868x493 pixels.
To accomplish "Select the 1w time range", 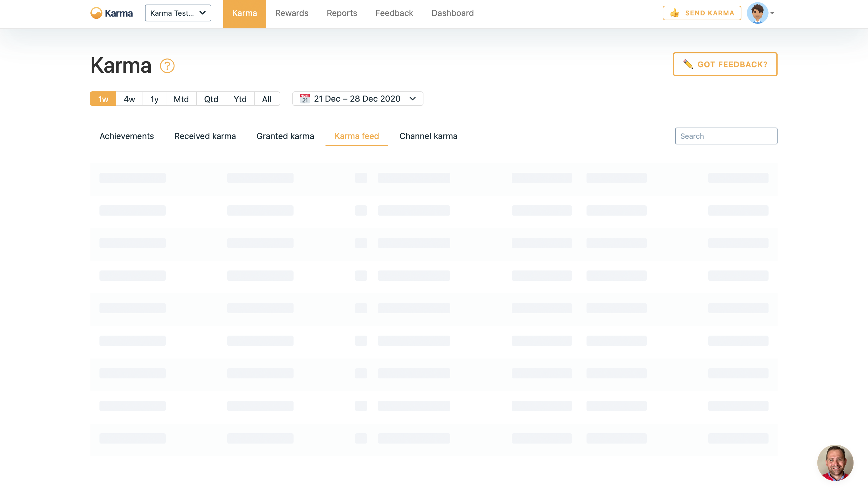I will [103, 99].
